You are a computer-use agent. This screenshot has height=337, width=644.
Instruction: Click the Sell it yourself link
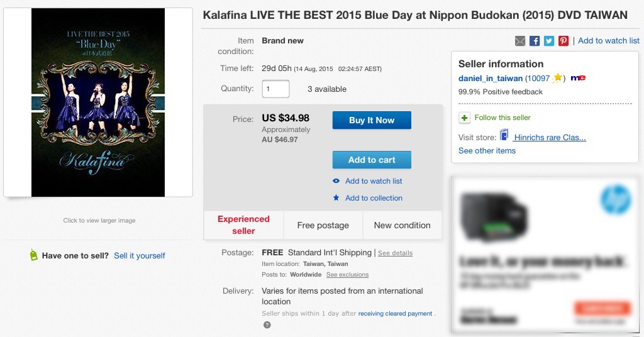(x=140, y=256)
